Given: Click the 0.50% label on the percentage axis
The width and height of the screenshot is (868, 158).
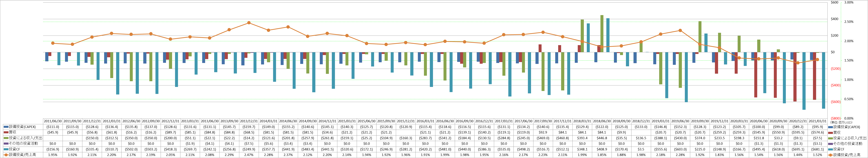Looking at the screenshot, I should pos(848,99).
